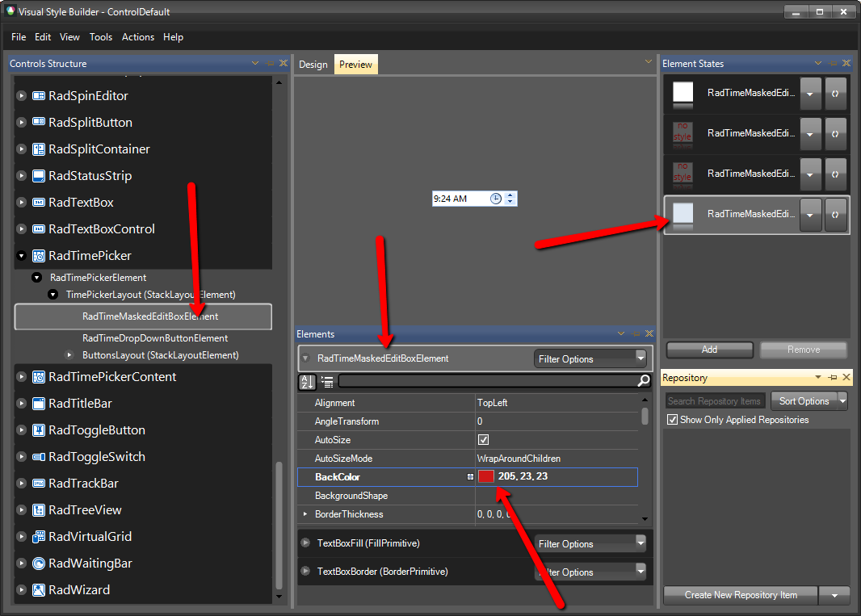Image resolution: width=861 pixels, height=616 pixels.
Task: Click the RadWaitingBar control icon
Action: pyautogui.click(x=39, y=564)
